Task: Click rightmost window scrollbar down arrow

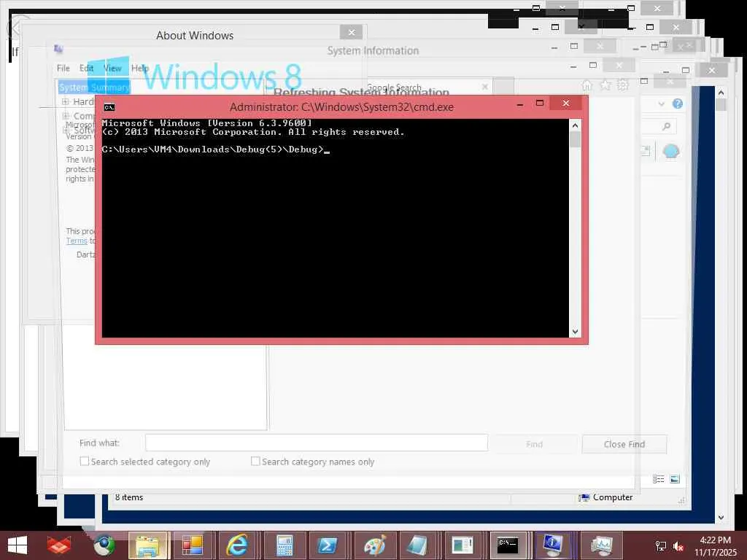Action: [x=721, y=517]
